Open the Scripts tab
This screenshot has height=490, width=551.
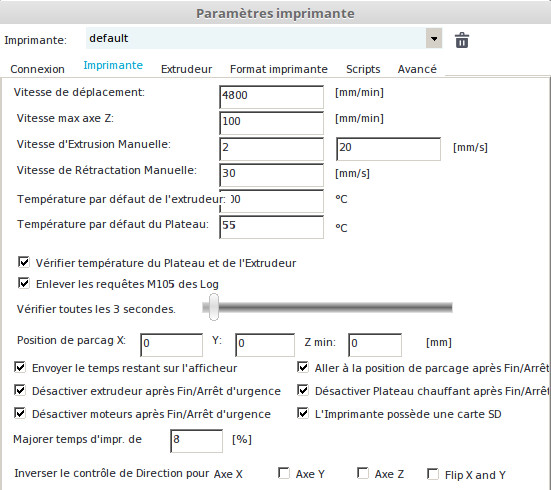click(x=363, y=69)
